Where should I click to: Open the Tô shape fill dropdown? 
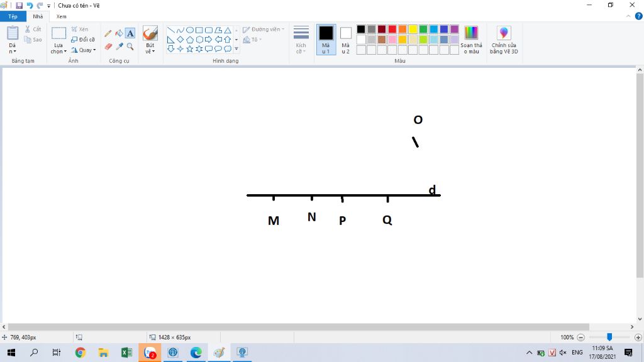point(252,40)
